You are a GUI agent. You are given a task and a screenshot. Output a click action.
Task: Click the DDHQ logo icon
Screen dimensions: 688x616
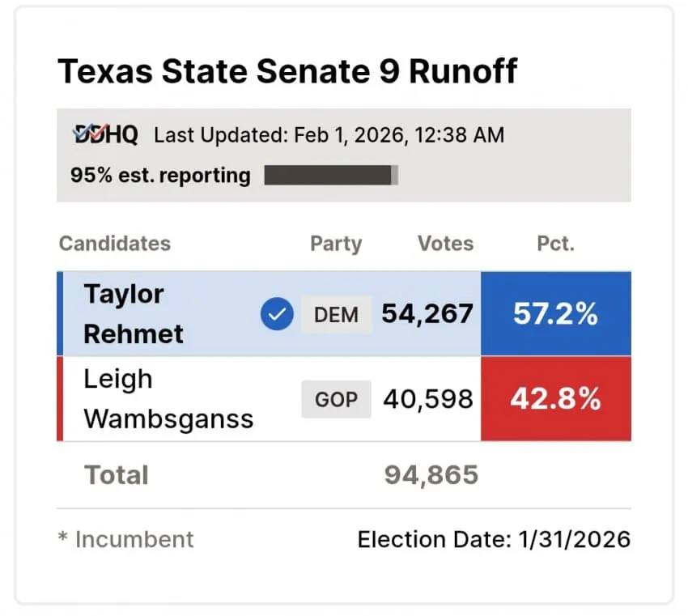coord(104,134)
